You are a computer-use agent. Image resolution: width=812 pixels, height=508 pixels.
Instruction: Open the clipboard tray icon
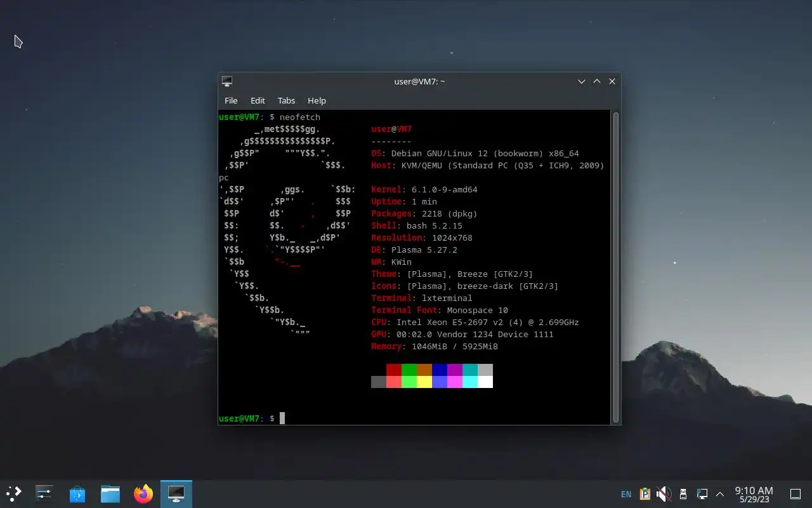pos(645,494)
